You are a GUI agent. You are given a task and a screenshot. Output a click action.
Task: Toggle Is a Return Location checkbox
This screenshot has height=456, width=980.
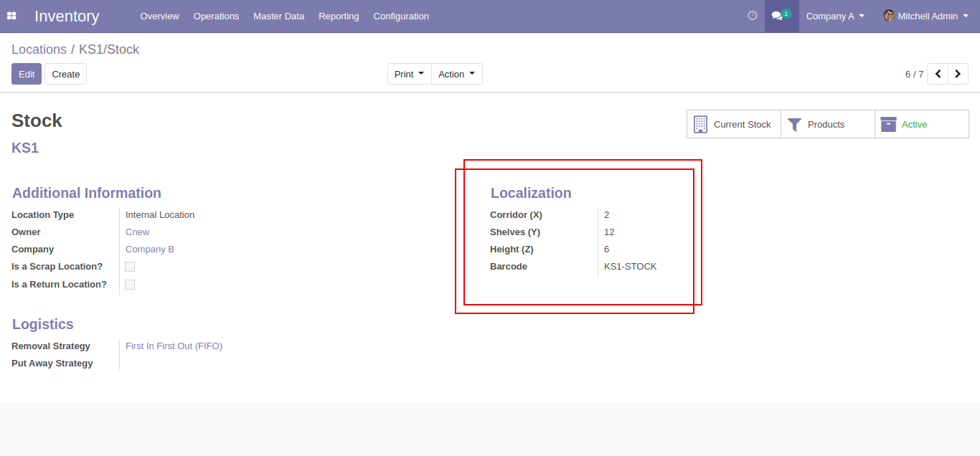(130, 285)
